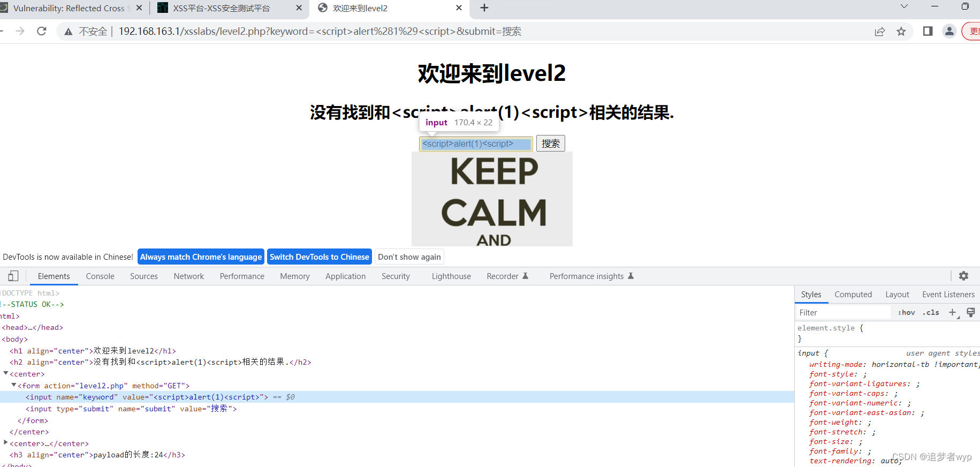Viewport: 980px width, 467px height.
Task: Submit the form with 搜索 button
Action: click(551, 144)
